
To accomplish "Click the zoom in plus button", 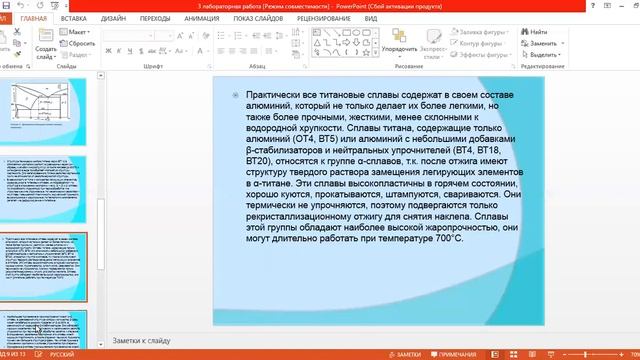I will click(621, 355).
